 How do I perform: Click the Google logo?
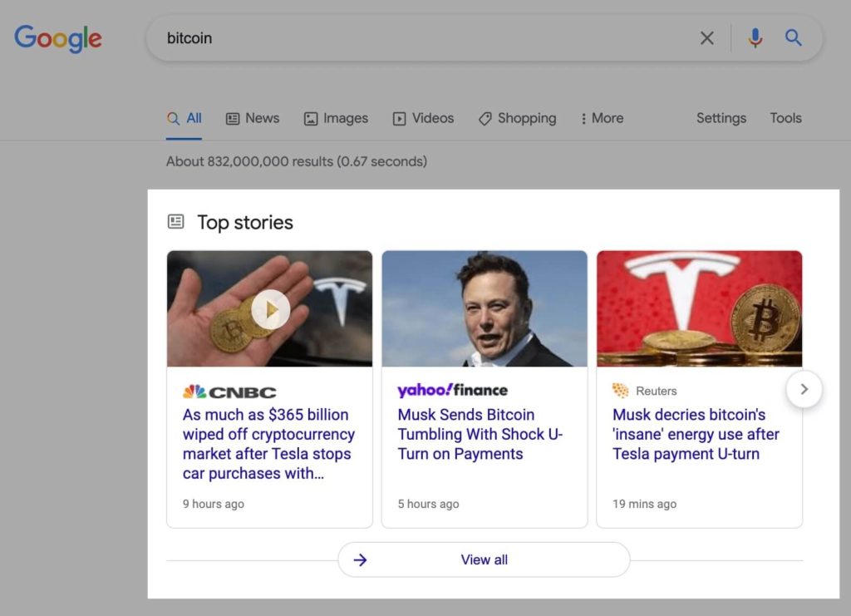tap(58, 38)
